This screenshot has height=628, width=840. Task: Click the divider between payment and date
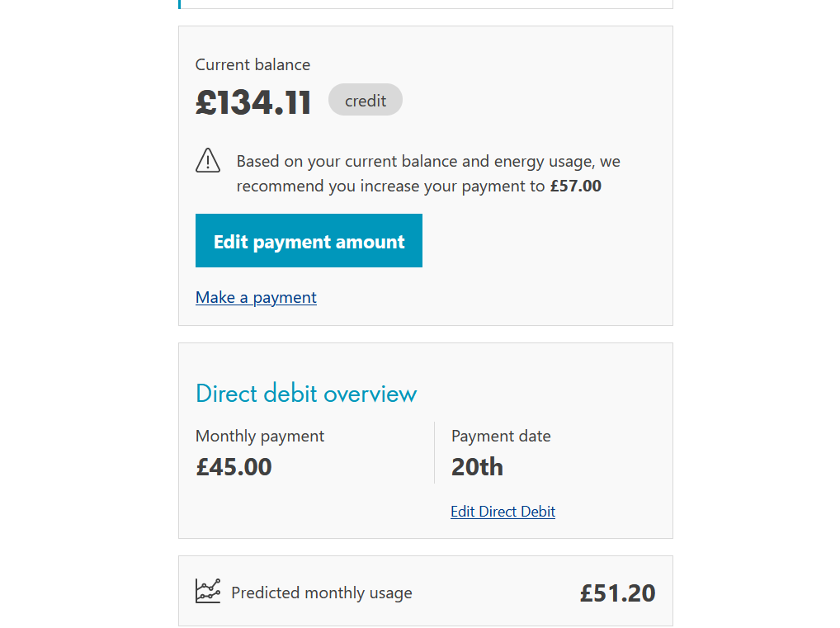point(434,452)
